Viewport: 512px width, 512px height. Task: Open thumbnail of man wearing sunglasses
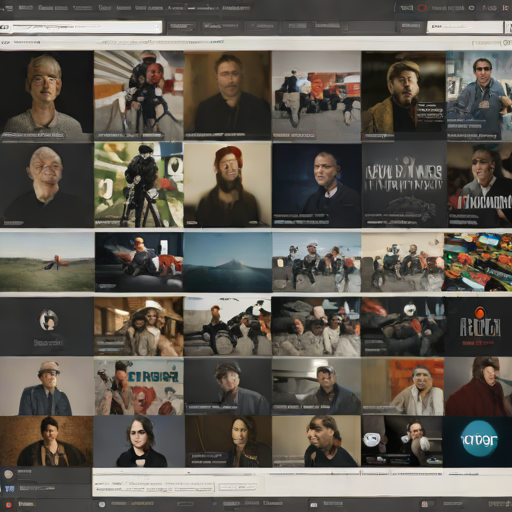click(479, 96)
